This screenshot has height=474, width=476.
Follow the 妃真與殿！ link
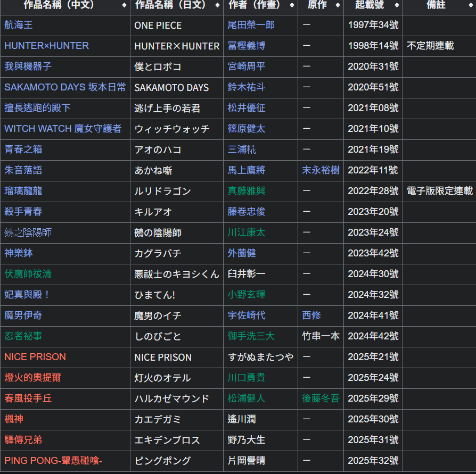pos(27,295)
